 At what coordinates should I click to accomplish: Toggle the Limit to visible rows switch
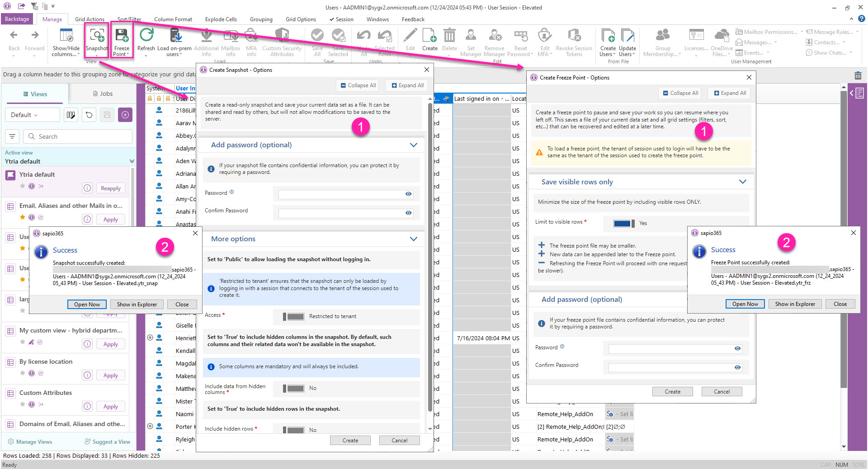(x=623, y=223)
